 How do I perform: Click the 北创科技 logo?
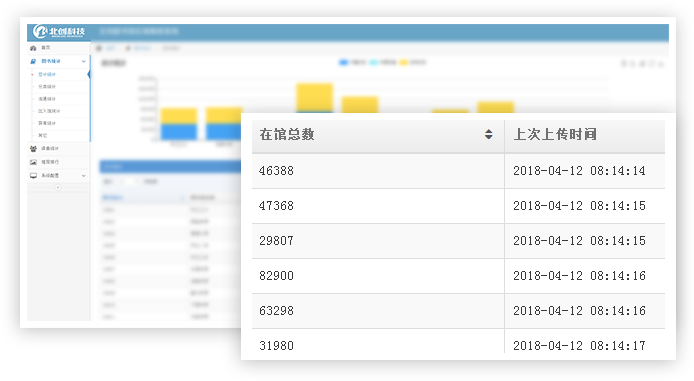pyautogui.click(x=59, y=31)
